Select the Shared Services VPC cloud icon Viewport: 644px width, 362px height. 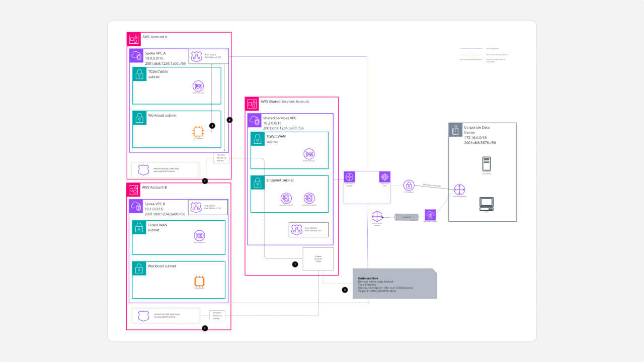pos(254,120)
